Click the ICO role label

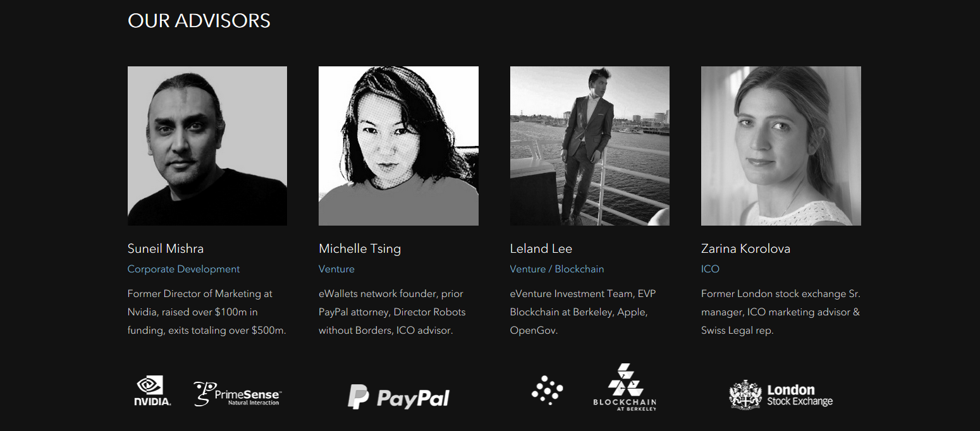[710, 269]
